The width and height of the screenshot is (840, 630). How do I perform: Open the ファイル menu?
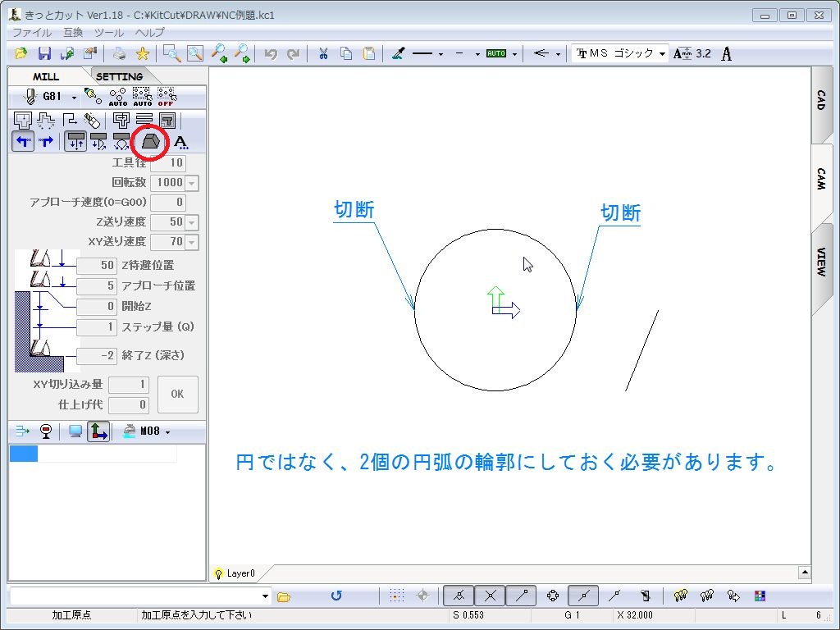point(32,33)
